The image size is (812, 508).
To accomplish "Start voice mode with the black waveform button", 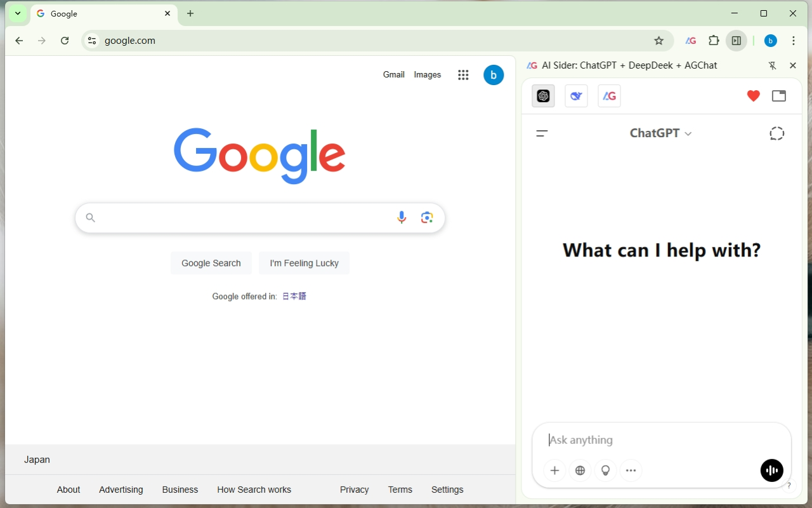I will click(772, 471).
